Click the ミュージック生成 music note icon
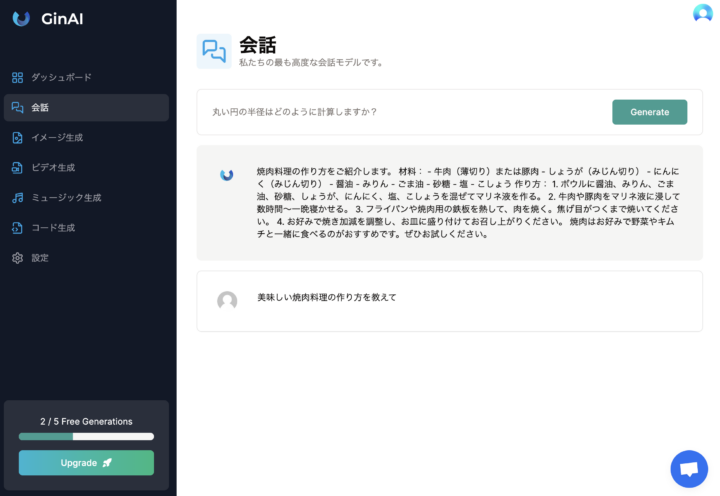The height and width of the screenshot is (496, 720). [17, 198]
